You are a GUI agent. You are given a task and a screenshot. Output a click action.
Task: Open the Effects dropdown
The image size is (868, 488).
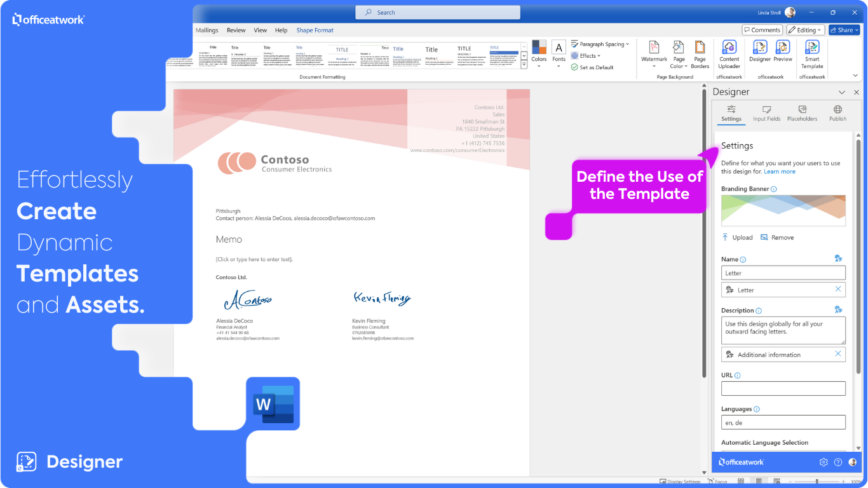click(585, 55)
